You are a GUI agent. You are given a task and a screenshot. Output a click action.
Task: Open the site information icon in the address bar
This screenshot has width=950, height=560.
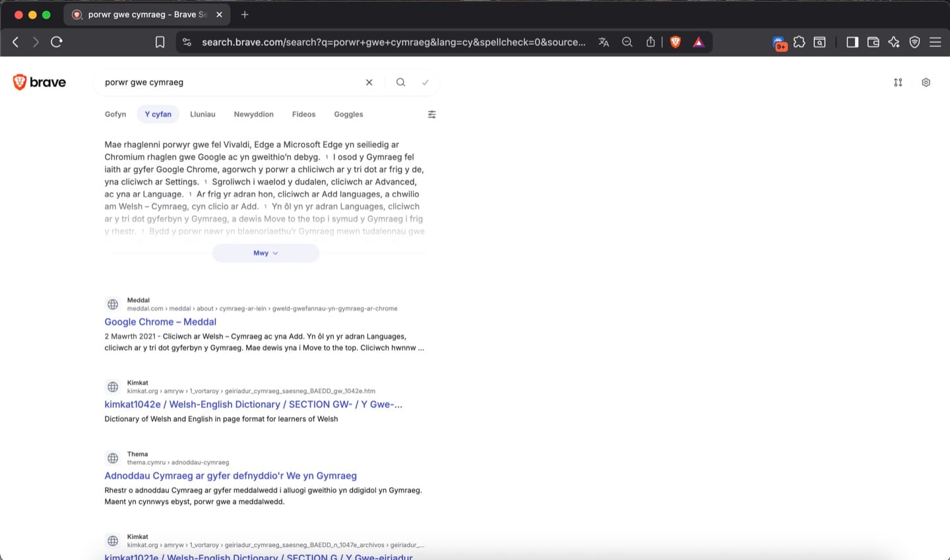click(x=187, y=42)
